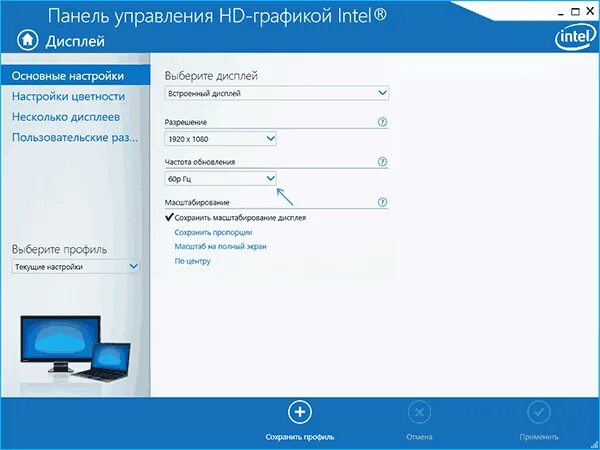The height and width of the screenshot is (450, 600).
Task: Click the Дисплей heading text
Action: coord(75,41)
